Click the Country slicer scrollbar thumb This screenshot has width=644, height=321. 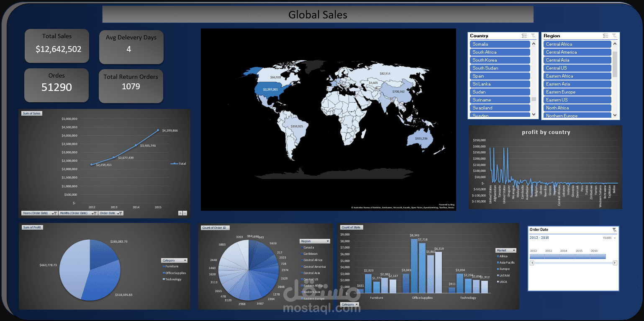(x=534, y=99)
